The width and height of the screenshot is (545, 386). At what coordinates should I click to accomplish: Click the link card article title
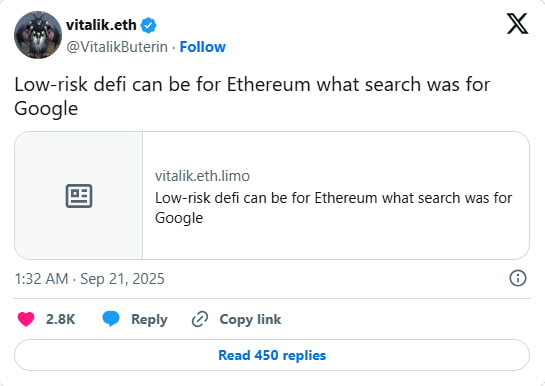[x=333, y=208]
